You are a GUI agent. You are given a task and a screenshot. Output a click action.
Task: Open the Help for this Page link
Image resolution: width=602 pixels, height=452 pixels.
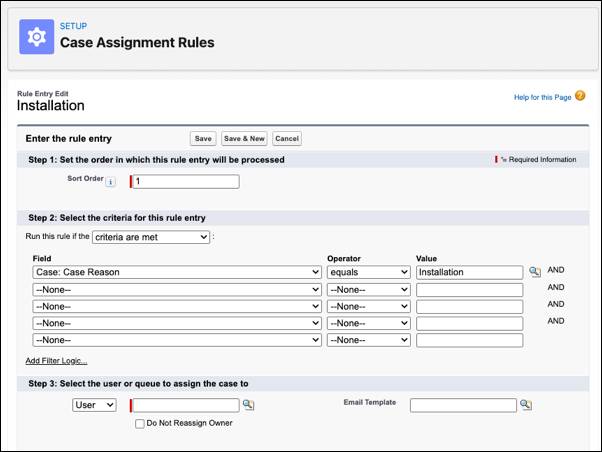(542, 97)
